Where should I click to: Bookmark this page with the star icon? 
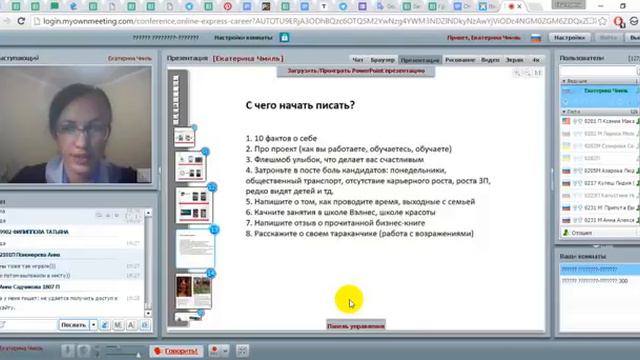(602, 21)
